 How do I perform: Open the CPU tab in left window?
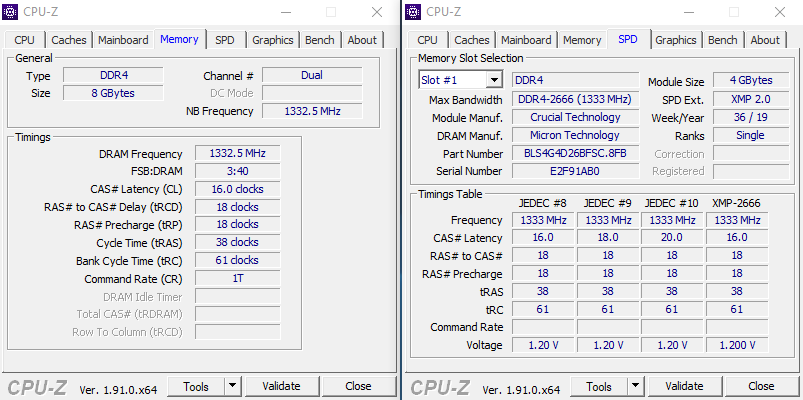(x=25, y=40)
